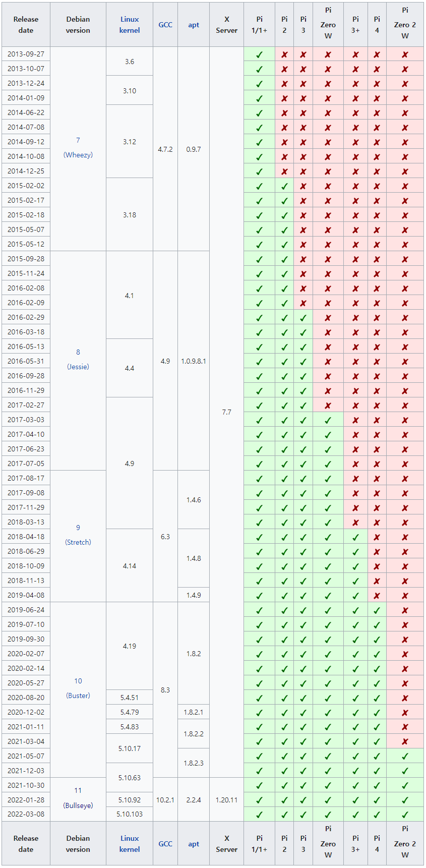
Task: Click the Pi 4 bottom column header
Action: (377, 844)
